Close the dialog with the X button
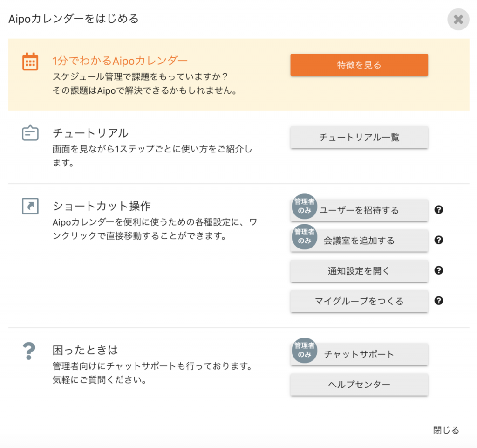477x448 pixels. click(458, 20)
